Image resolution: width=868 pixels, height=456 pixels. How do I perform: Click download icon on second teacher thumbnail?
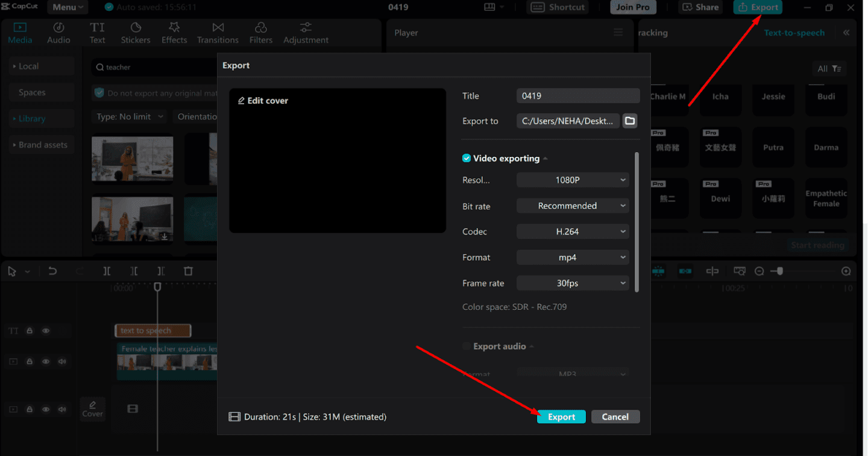[x=164, y=236]
